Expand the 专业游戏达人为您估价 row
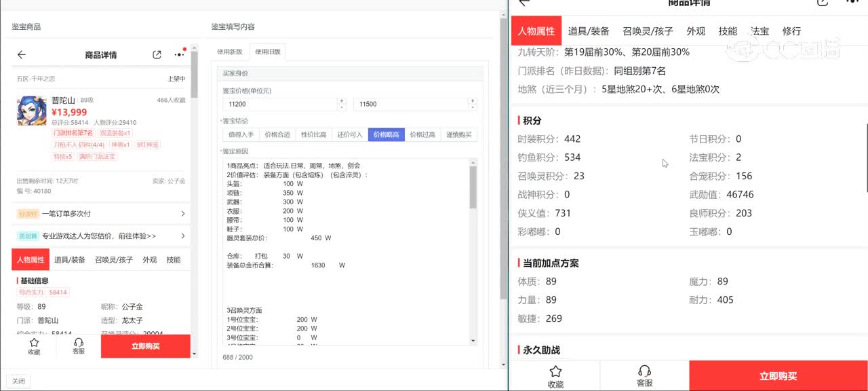The image size is (868, 391). pyautogui.click(x=102, y=236)
